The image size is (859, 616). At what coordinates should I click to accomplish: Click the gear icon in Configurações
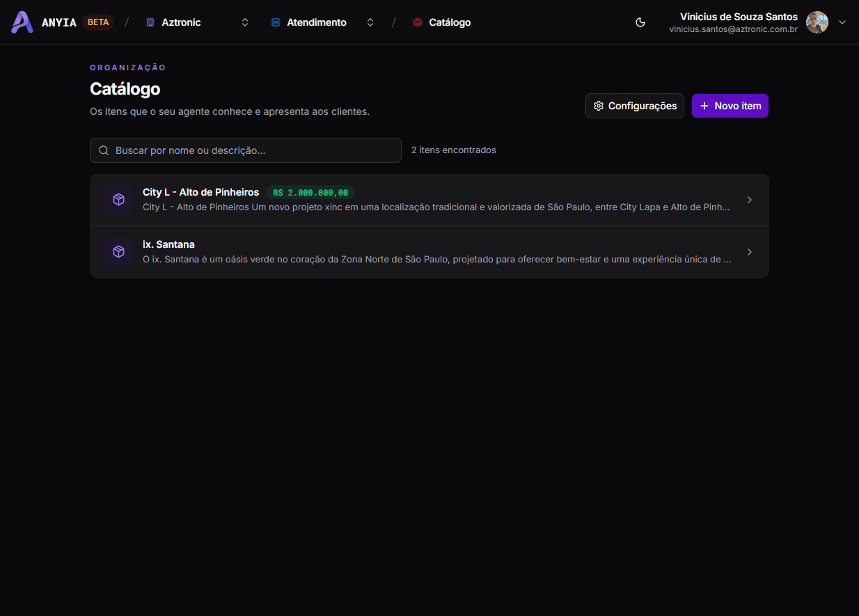599,106
